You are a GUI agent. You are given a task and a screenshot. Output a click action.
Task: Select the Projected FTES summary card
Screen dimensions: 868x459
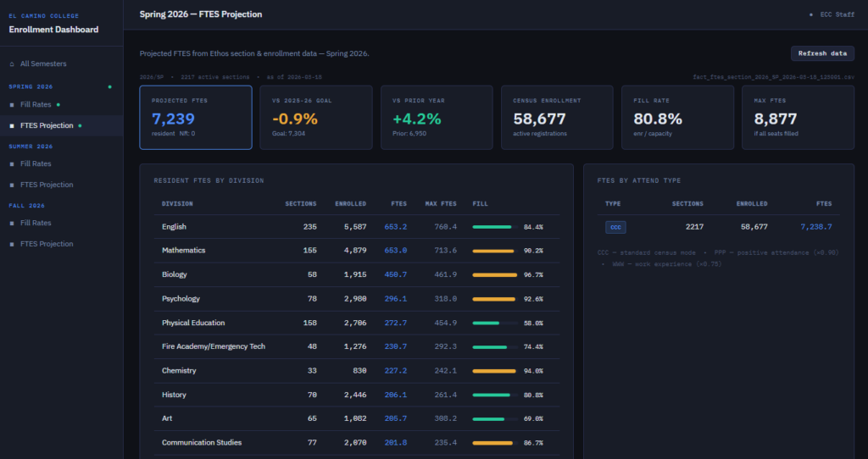click(x=196, y=118)
